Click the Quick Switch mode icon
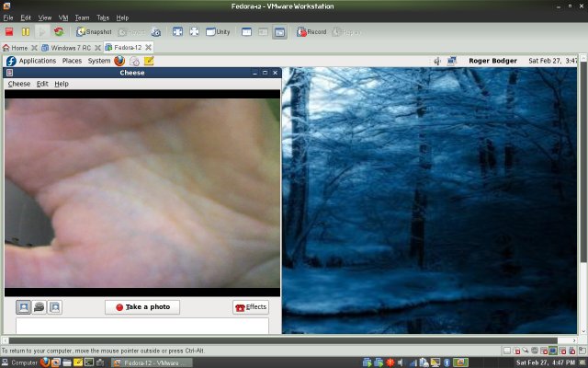 194,32
